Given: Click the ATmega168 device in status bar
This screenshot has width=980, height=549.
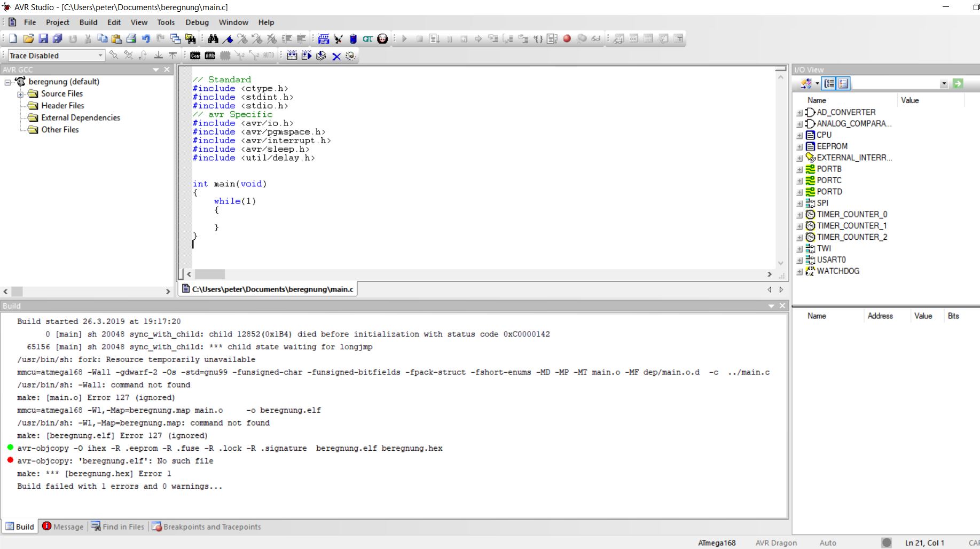Looking at the screenshot, I should pyautogui.click(x=717, y=543).
